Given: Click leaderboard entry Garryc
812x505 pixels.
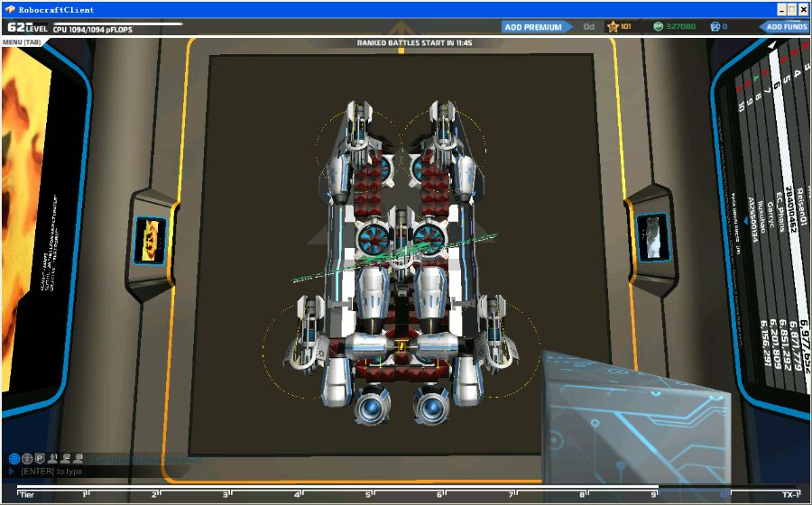Looking at the screenshot, I should point(770,215).
